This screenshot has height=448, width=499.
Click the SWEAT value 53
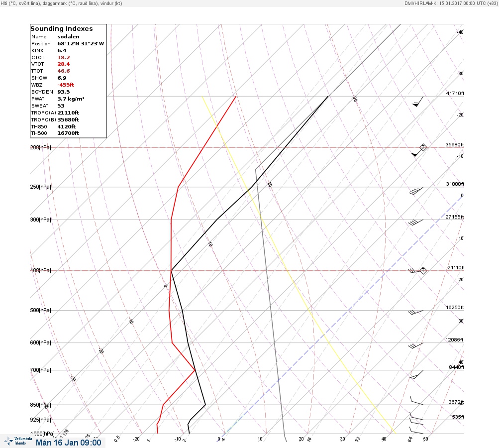point(61,106)
